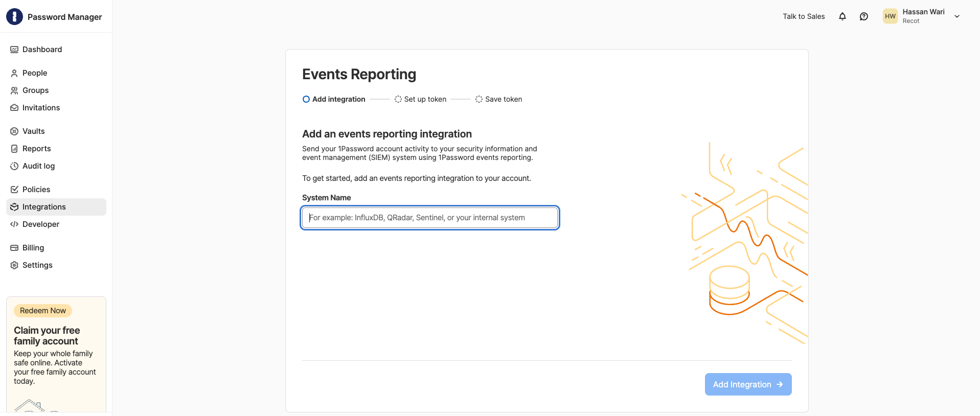The height and width of the screenshot is (416, 980).
Task: Navigate to Invitations
Action: (x=56, y=108)
